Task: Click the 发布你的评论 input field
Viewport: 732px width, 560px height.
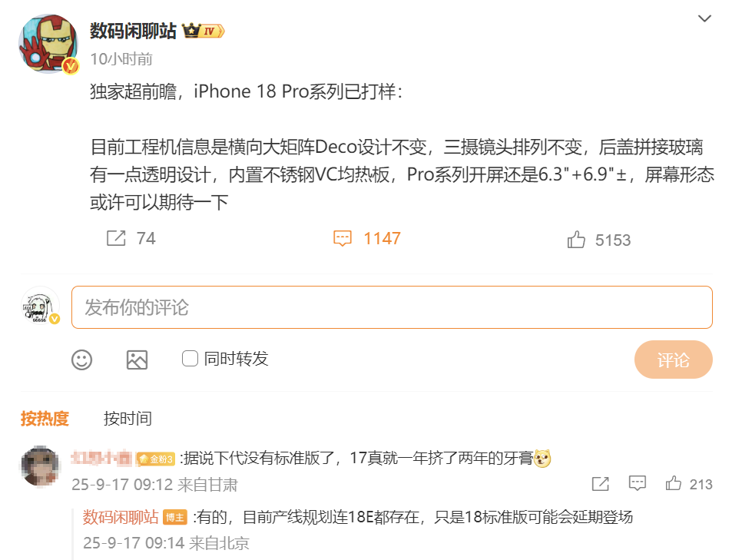Action: pos(392,307)
